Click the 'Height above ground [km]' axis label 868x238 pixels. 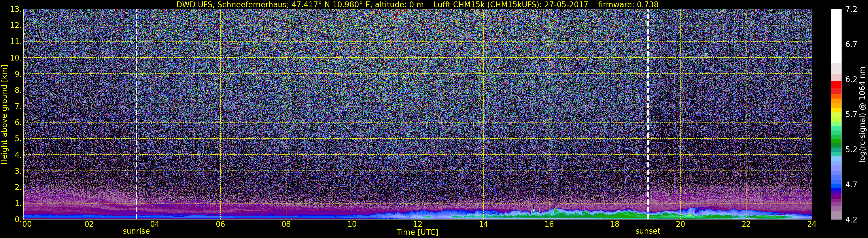pyautogui.click(x=4, y=114)
